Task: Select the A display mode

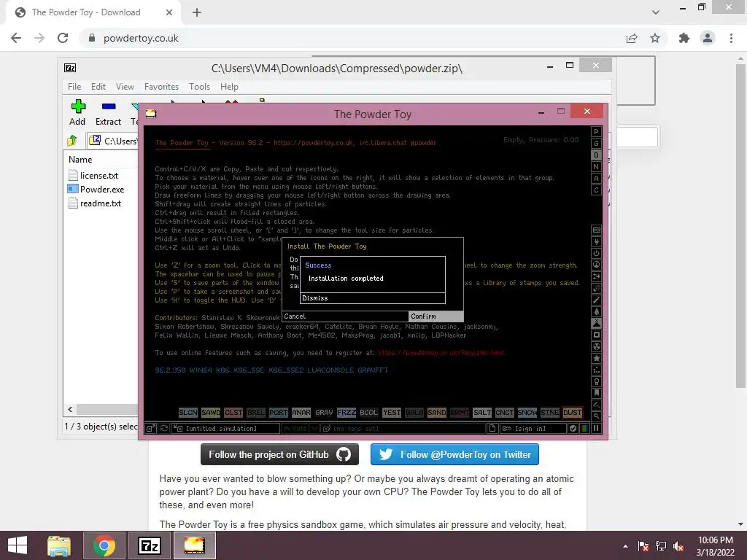Action: pyautogui.click(x=596, y=179)
